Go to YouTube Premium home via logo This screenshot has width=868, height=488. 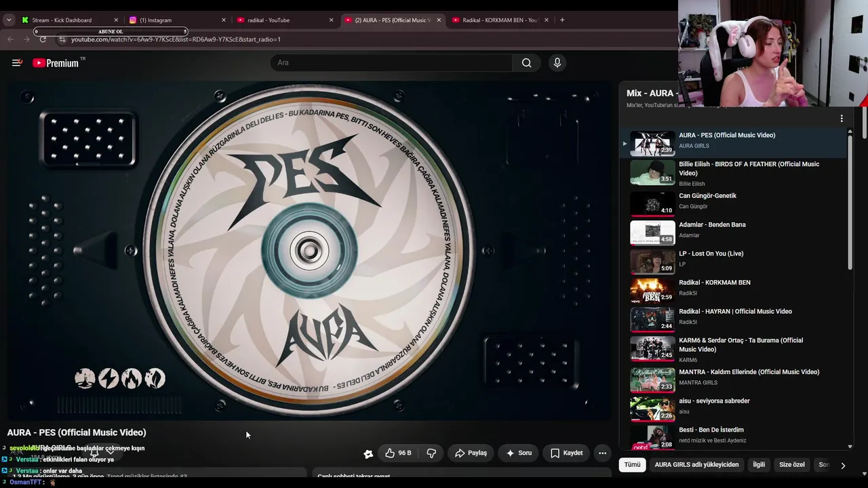(56, 63)
